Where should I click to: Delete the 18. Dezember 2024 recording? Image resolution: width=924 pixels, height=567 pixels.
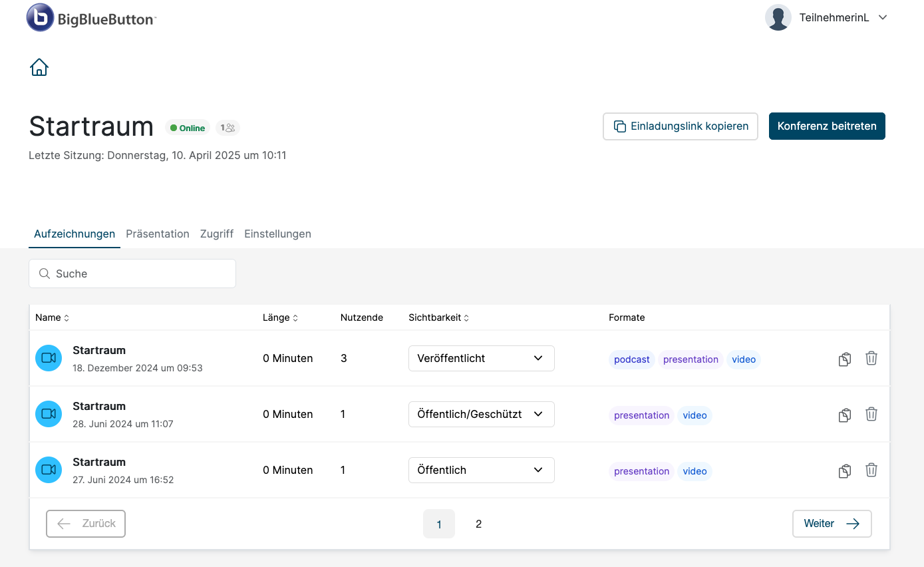[x=871, y=358]
